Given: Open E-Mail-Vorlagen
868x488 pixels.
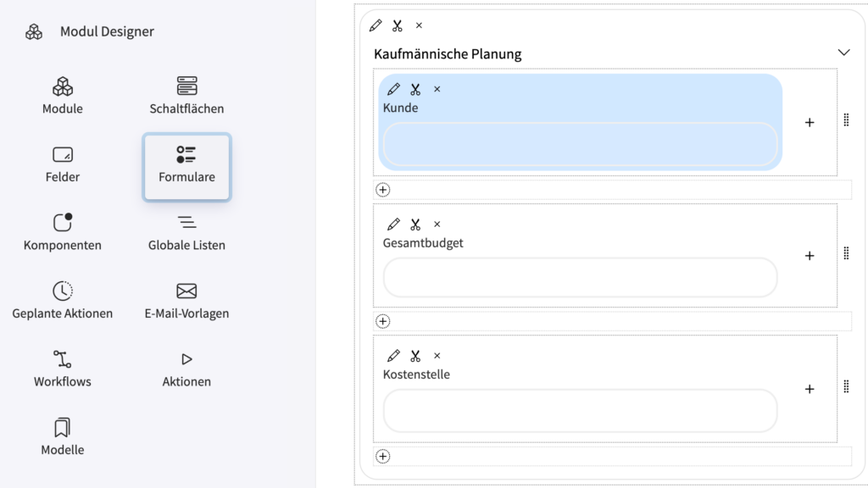Looking at the screenshot, I should pyautogui.click(x=186, y=301).
